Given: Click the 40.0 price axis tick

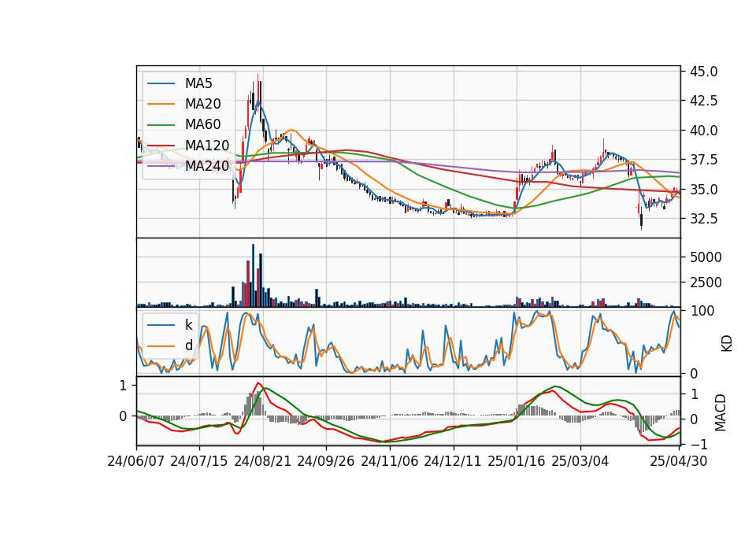Looking at the screenshot, I should tap(704, 131).
